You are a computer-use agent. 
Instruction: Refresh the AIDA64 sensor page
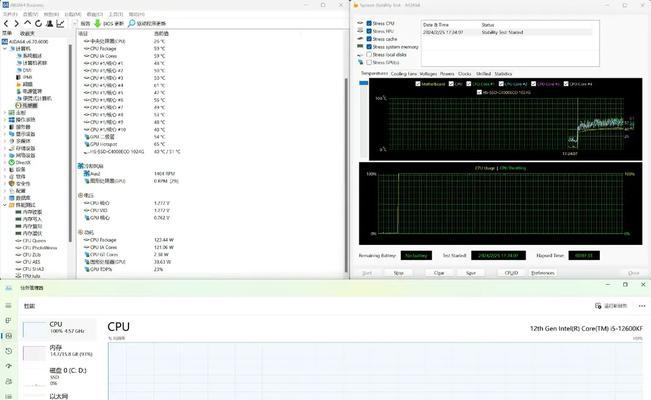38,24
